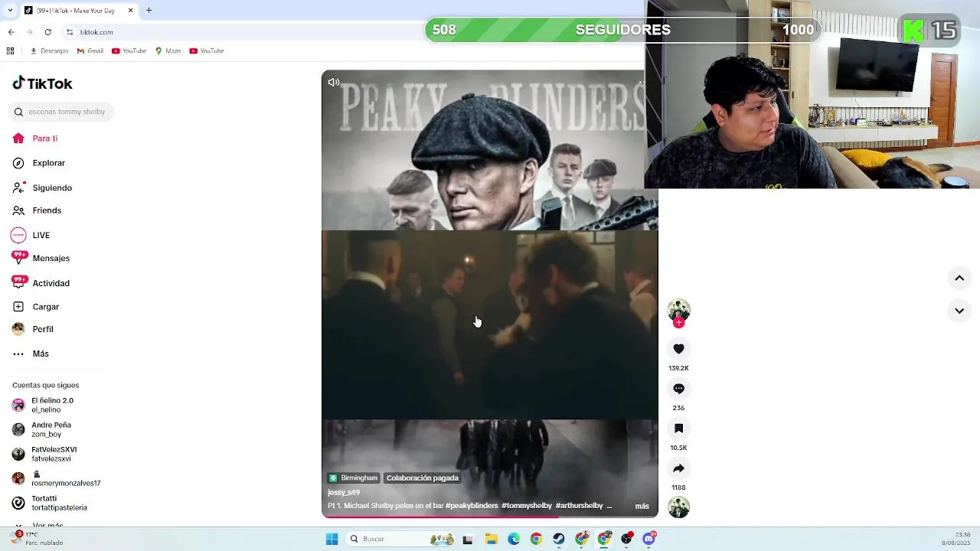
Task: Open the sound disc below the share count
Action: 678,507
